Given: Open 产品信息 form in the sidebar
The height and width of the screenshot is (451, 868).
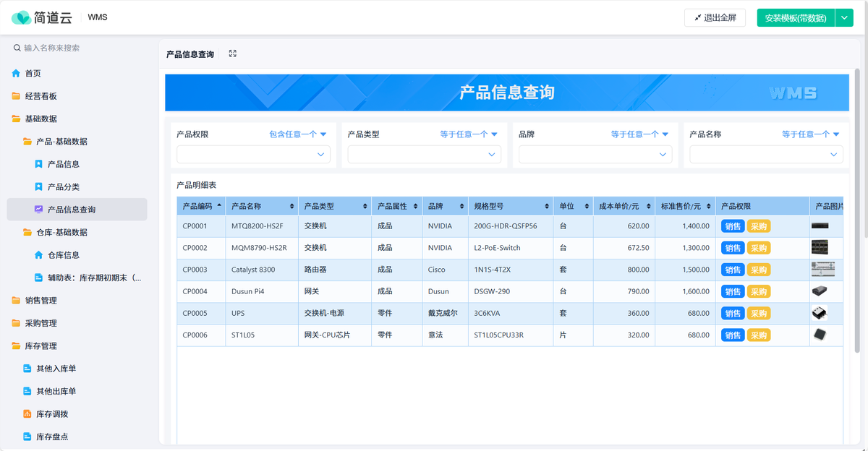Looking at the screenshot, I should 63,164.
